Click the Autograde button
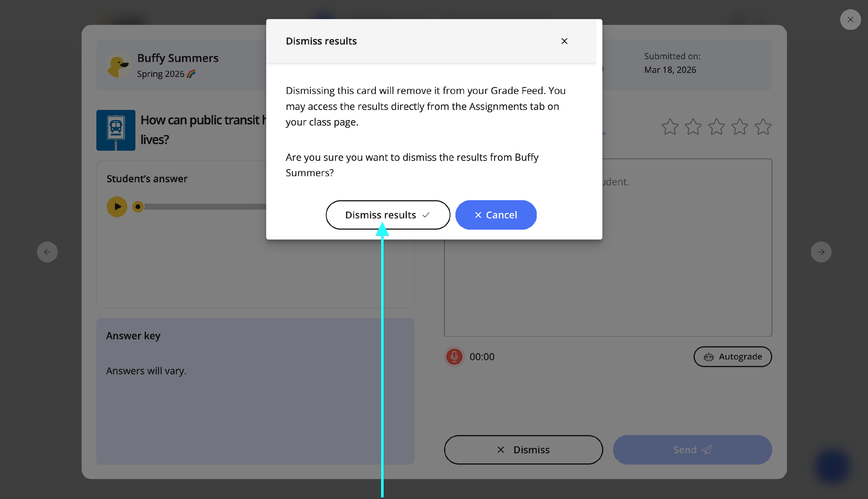 732,356
